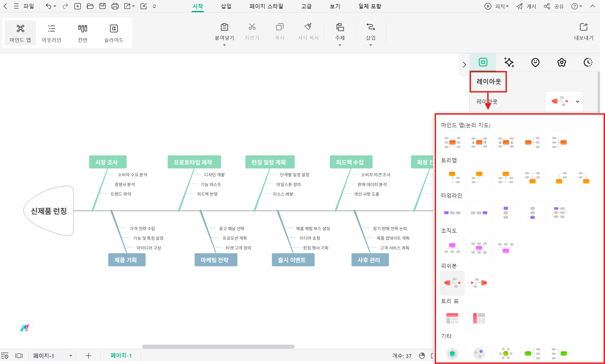Select the 시장 조사 branch node
This screenshot has height=364, width=605.
107,162
